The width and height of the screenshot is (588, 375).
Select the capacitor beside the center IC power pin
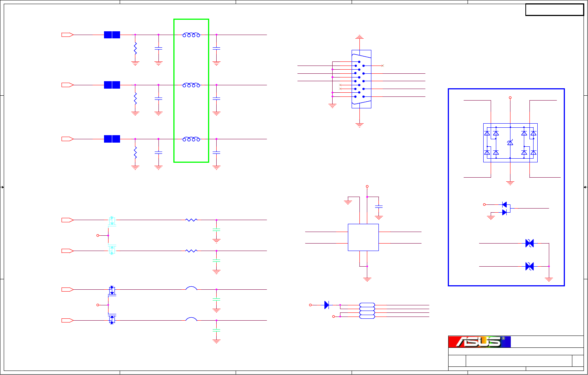(379, 206)
